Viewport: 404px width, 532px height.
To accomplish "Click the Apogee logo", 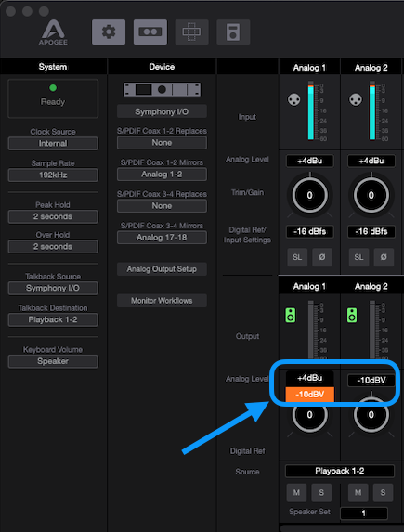I will (x=53, y=32).
